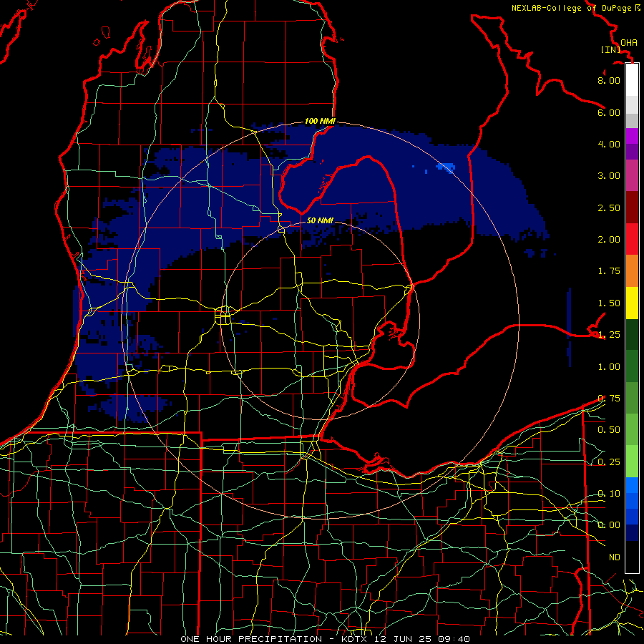Pick the light green swatch near 0.25
Viewport: 644px width, 644px height.
[x=632, y=462]
